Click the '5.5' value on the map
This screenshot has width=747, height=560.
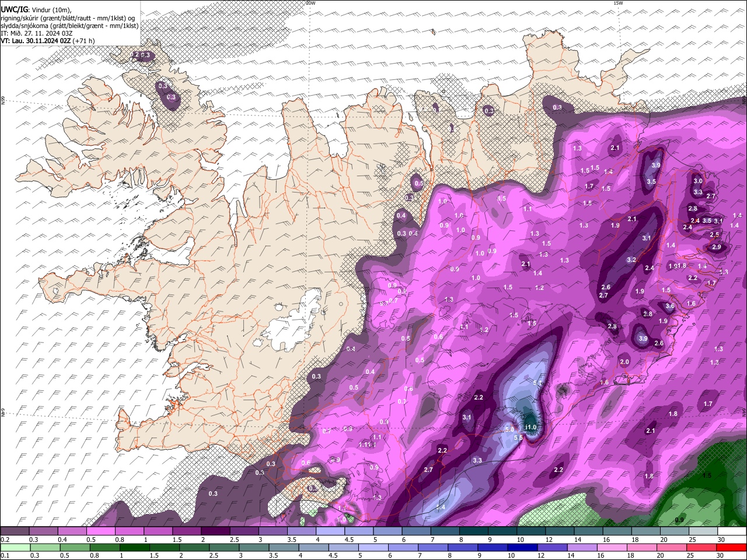[x=518, y=437]
